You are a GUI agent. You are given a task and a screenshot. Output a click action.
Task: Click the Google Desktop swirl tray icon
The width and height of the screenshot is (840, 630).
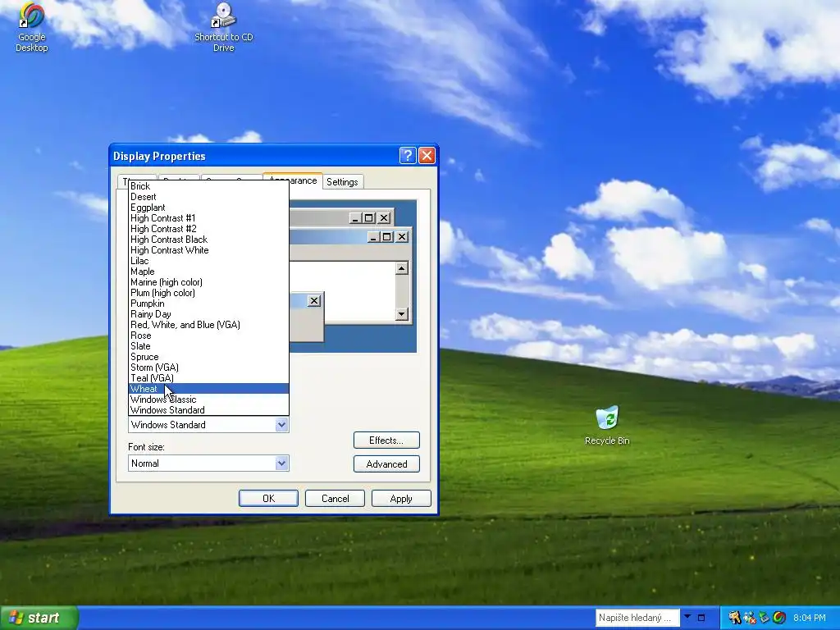click(779, 618)
